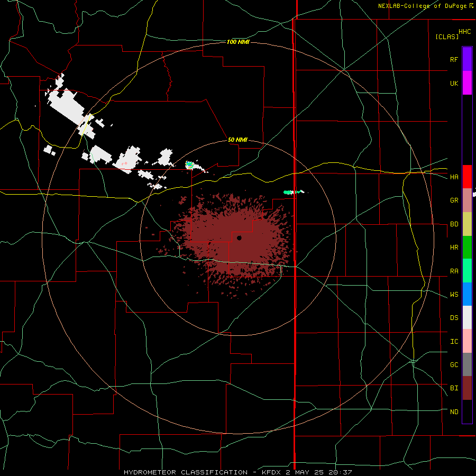
Task: Click the ND black legend swatch
Action: [x=467, y=411]
